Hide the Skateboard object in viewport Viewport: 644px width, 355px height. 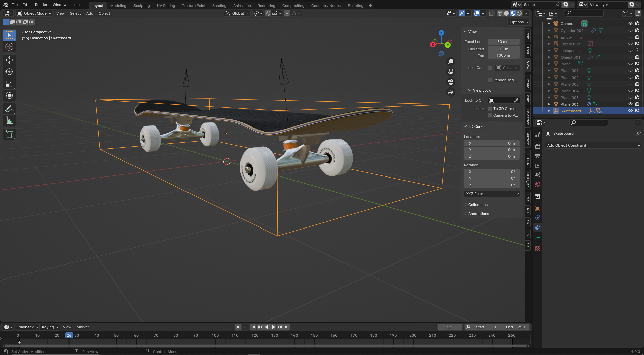[630, 111]
